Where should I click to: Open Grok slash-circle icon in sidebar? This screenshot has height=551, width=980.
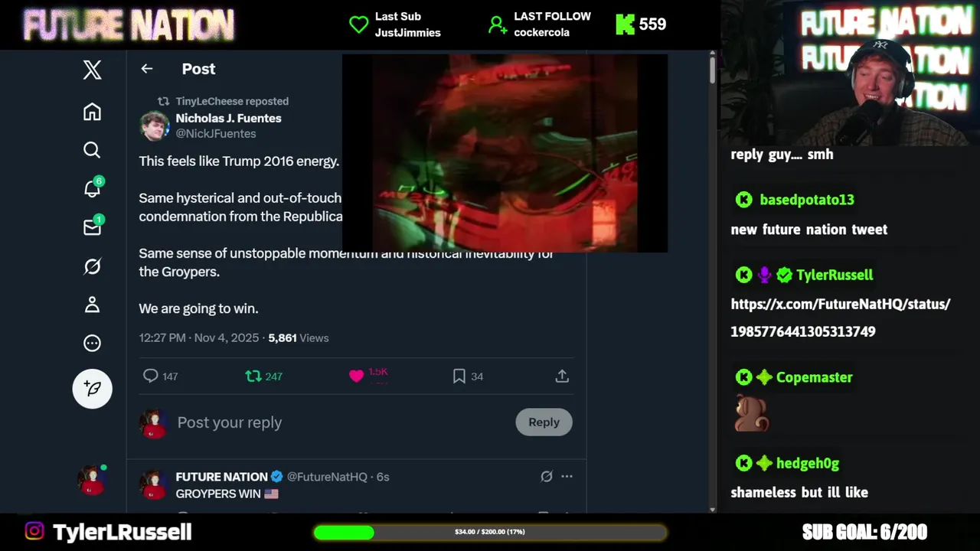[92, 266]
